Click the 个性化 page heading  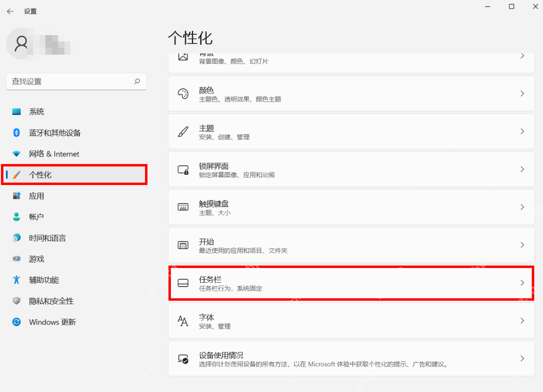[x=190, y=38]
